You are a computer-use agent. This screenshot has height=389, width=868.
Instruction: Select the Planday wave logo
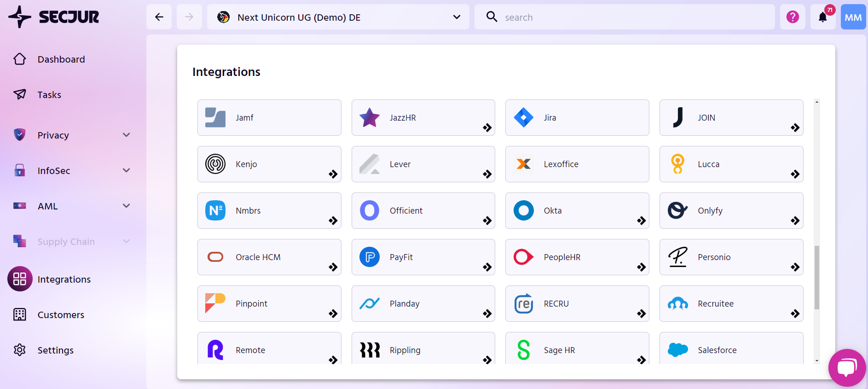(x=370, y=303)
